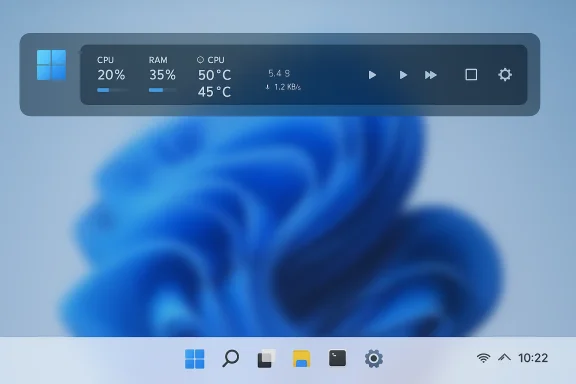Click the RAM label in the widget
576x384 pixels.
coord(158,60)
